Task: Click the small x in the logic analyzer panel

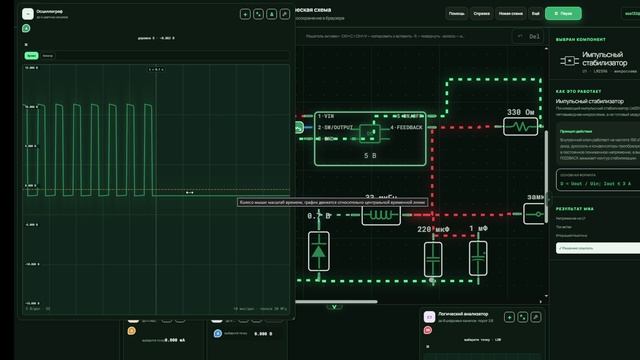Action: coord(428,347)
